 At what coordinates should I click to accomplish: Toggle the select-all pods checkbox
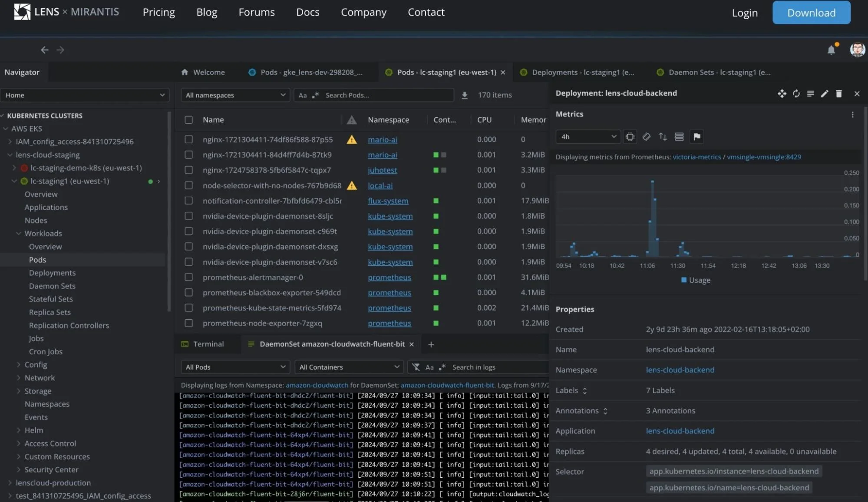[188, 120]
